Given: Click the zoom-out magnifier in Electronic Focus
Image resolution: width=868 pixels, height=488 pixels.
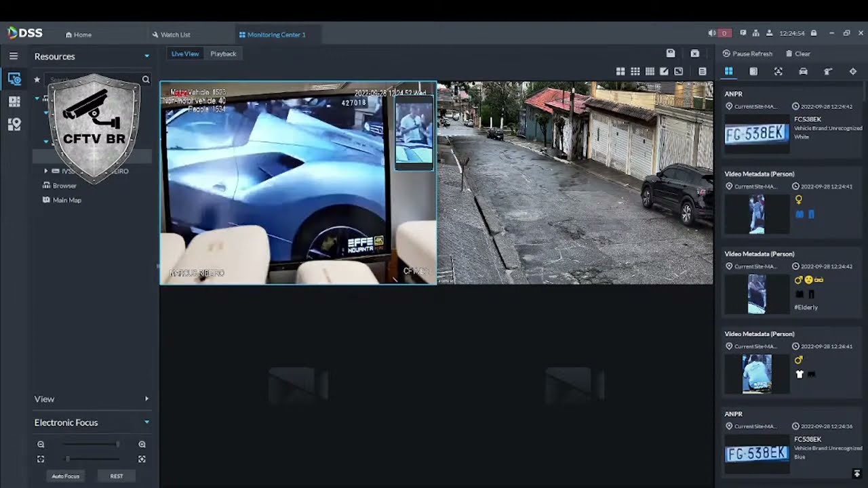Looking at the screenshot, I should (41, 445).
